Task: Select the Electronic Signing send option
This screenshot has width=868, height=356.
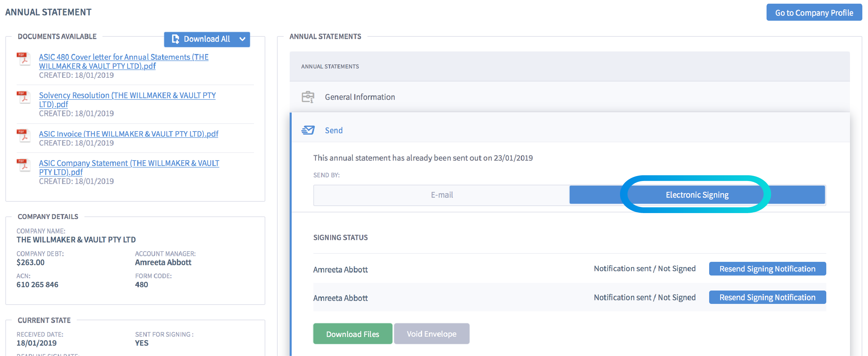Action: coord(696,194)
